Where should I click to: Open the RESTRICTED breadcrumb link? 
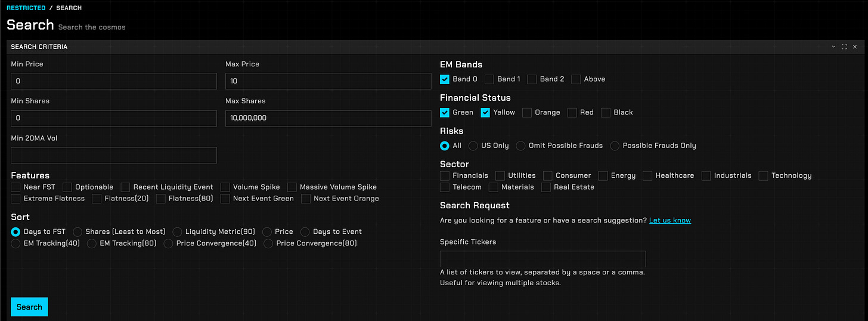pyautogui.click(x=26, y=8)
